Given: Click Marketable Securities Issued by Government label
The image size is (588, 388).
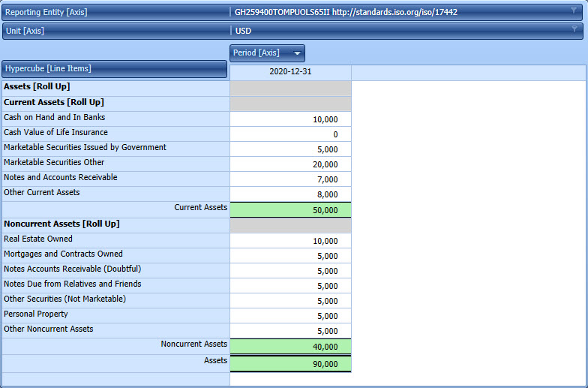Looking at the screenshot, I should coord(85,147).
